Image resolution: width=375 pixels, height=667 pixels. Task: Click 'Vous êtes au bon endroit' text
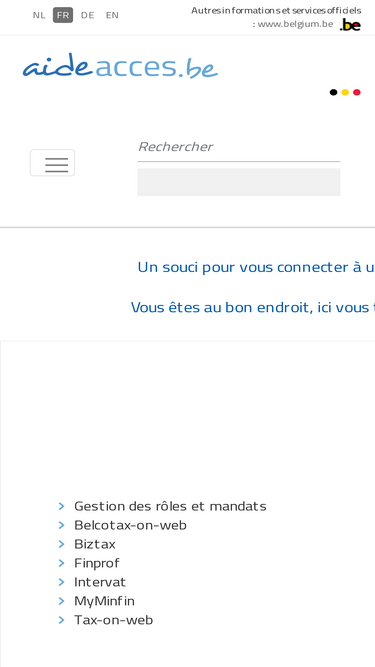pyautogui.click(x=253, y=307)
